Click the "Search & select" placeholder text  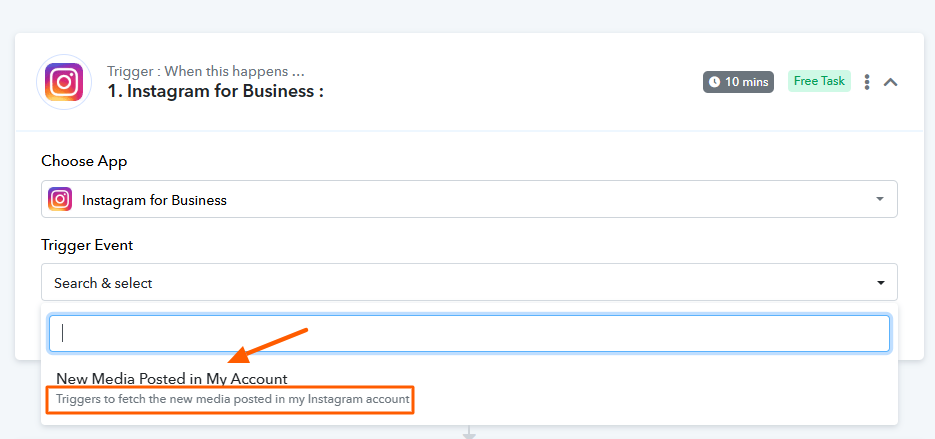click(103, 283)
